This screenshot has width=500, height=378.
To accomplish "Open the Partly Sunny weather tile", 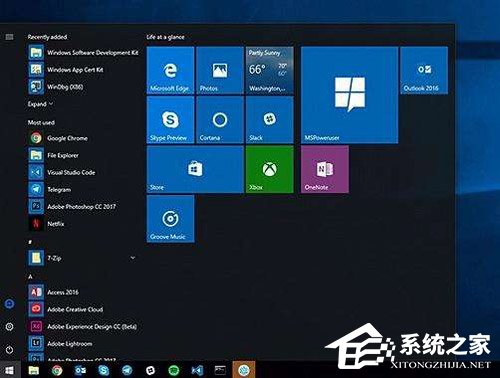I will pos(270,70).
